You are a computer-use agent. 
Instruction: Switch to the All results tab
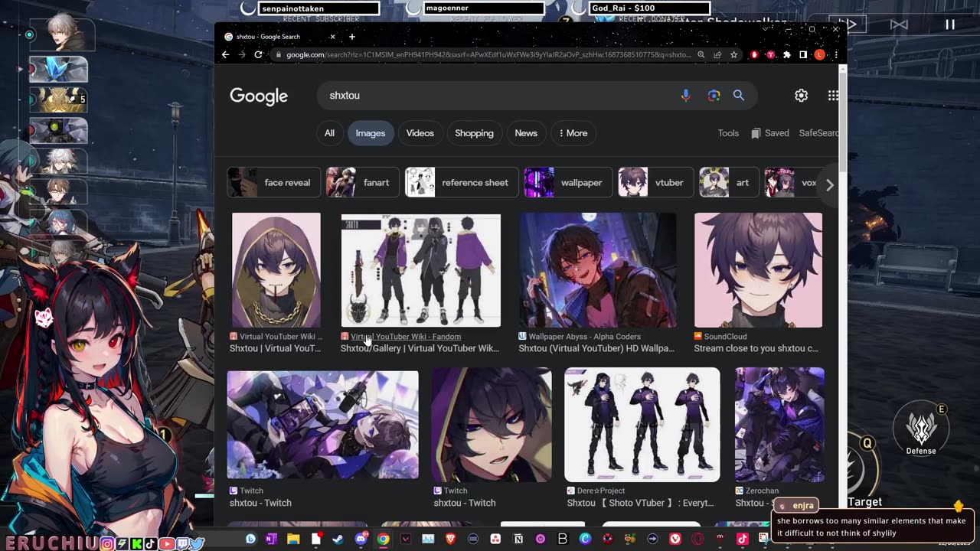coord(329,133)
